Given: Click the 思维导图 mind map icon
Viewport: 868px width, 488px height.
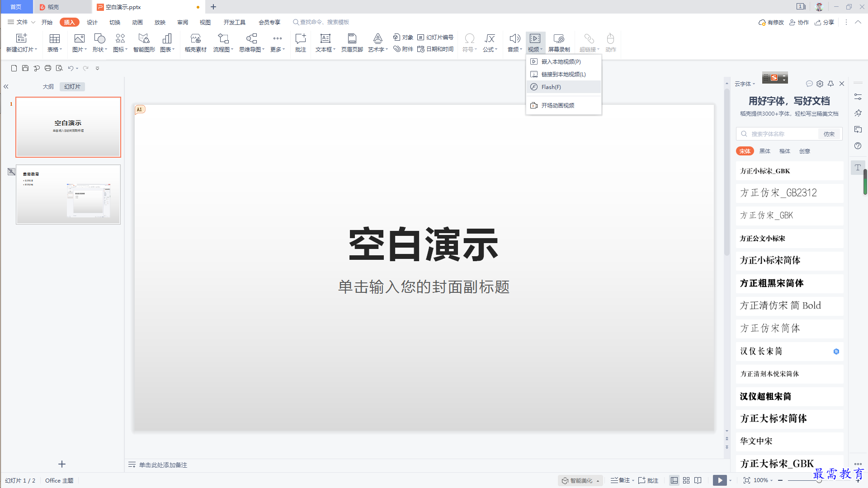Looking at the screenshot, I should (x=251, y=38).
